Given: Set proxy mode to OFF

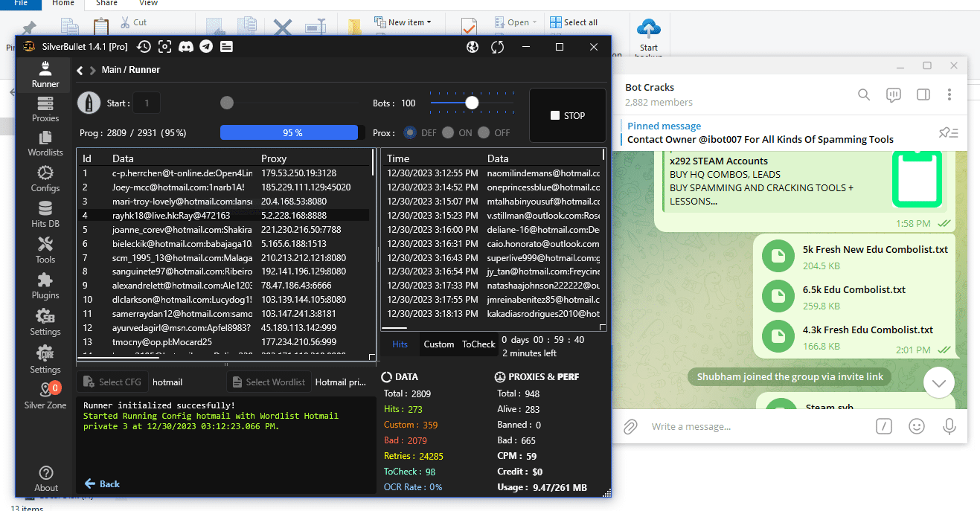Looking at the screenshot, I should 484,133.
